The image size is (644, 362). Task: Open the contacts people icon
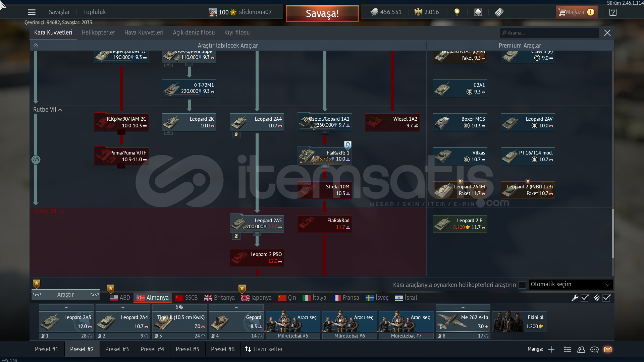pos(581,349)
